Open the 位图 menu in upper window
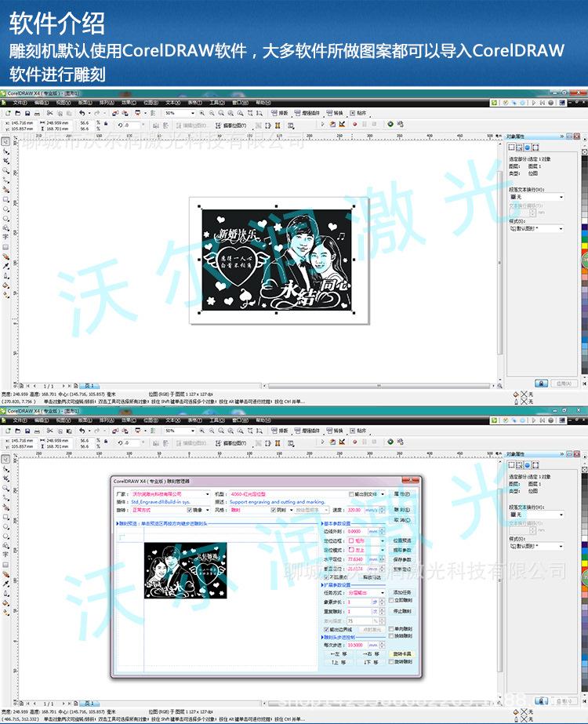Screen dimensions: 588x724 click(x=151, y=103)
